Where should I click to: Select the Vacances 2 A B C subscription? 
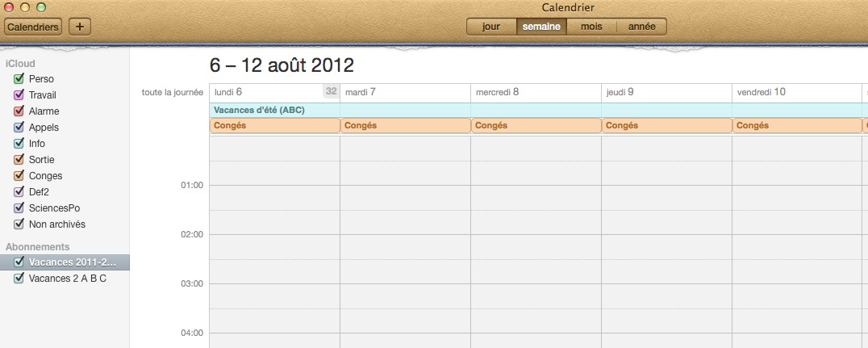tap(67, 279)
